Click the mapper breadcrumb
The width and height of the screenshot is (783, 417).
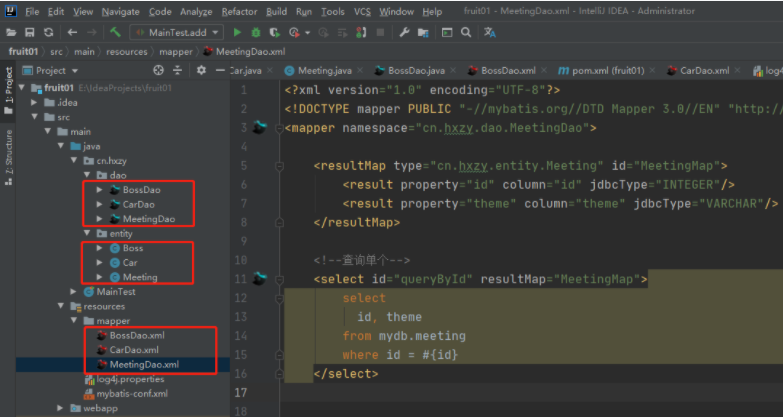click(x=176, y=51)
